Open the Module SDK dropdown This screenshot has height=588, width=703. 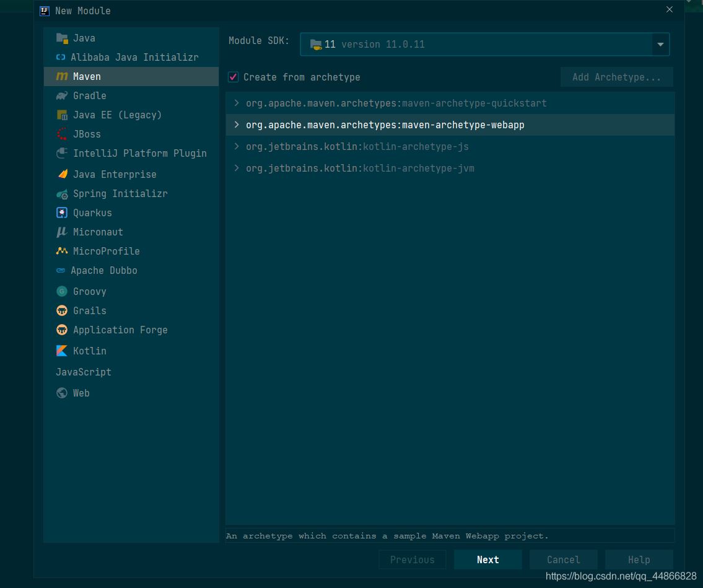pyautogui.click(x=660, y=45)
